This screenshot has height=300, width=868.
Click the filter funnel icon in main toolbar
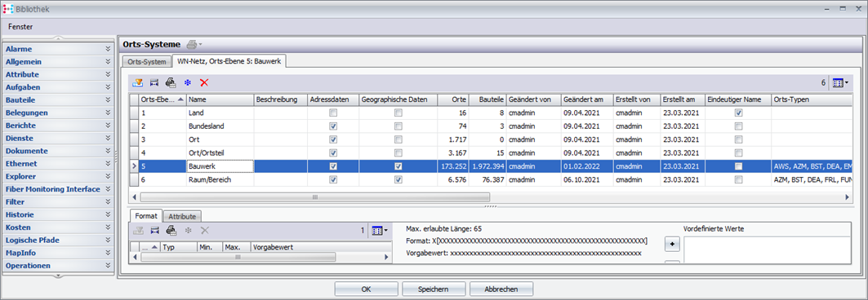pyautogui.click(x=138, y=82)
